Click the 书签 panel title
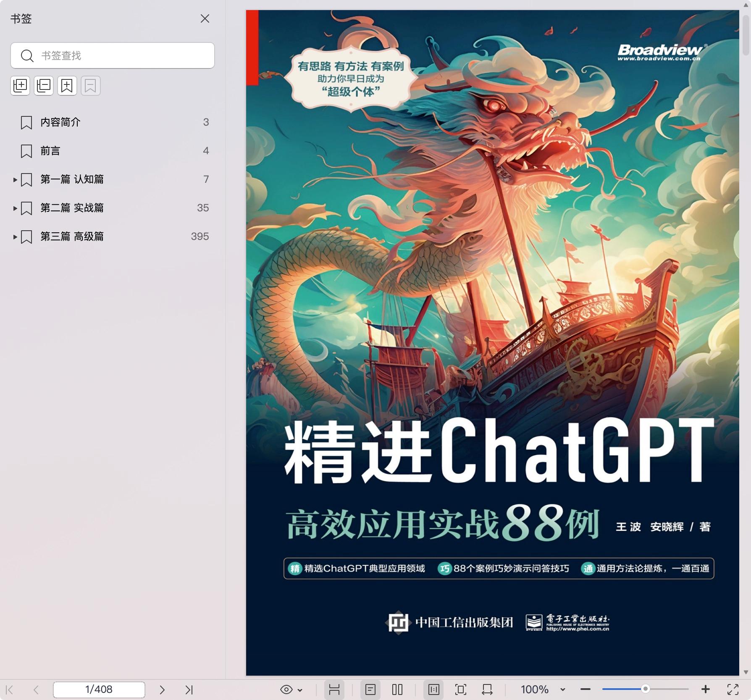Screen dimensions: 751x700 [21, 18]
